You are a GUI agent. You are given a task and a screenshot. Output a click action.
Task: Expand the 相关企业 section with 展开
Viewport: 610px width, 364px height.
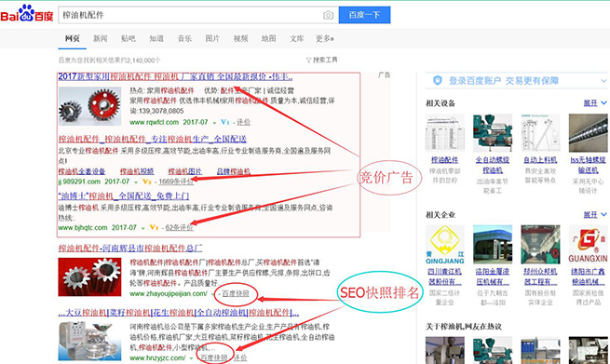point(595,215)
